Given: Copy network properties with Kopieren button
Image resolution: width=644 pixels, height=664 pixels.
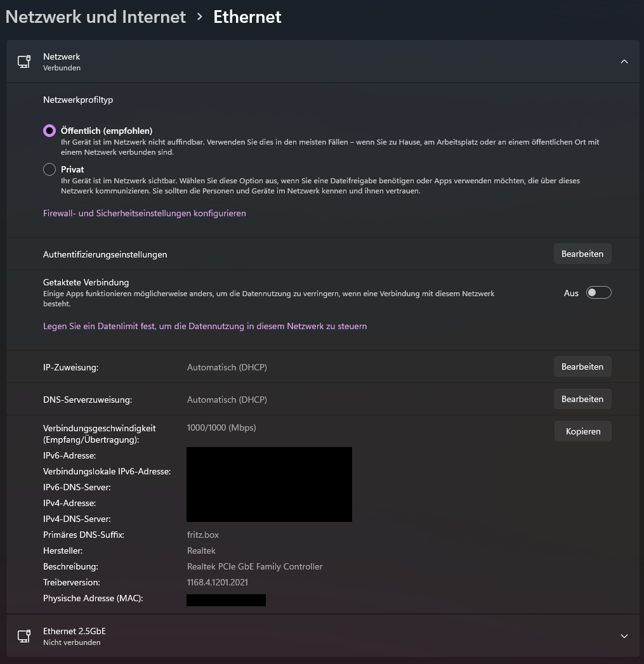Looking at the screenshot, I should click(x=582, y=431).
